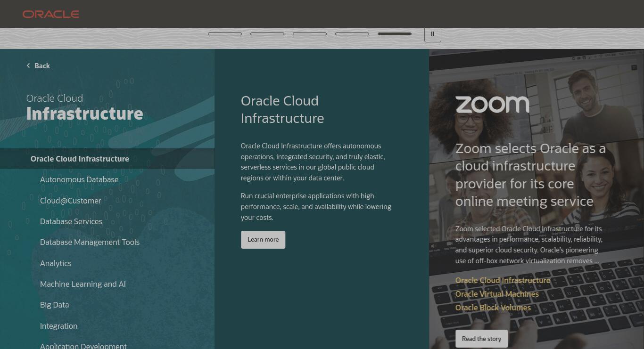The height and width of the screenshot is (349, 644).
Task: Open Database Management Tools menu entry
Action: [x=90, y=242]
